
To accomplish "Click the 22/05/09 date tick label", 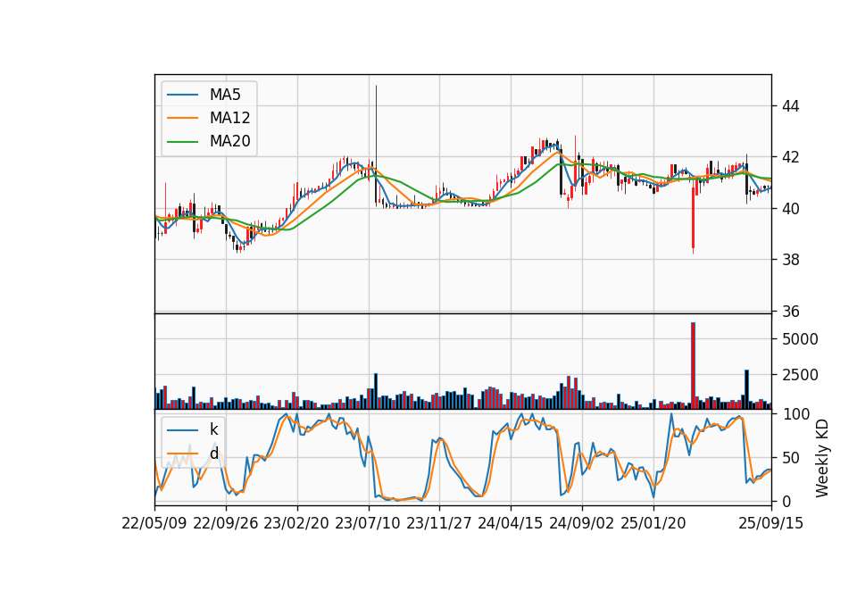I will (x=154, y=523).
